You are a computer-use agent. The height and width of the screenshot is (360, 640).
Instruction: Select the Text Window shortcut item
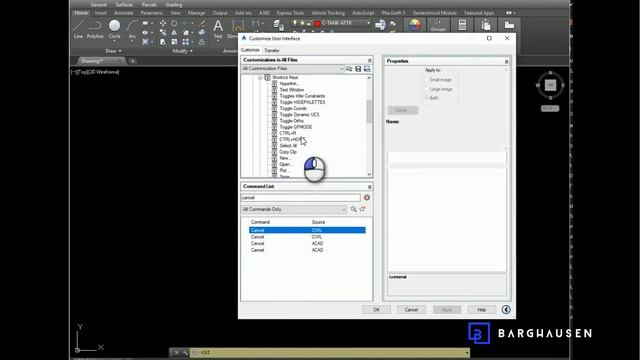pyautogui.click(x=292, y=90)
